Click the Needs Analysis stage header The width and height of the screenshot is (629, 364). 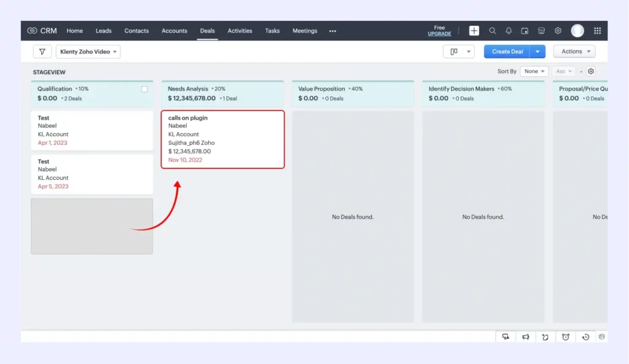coord(222,94)
